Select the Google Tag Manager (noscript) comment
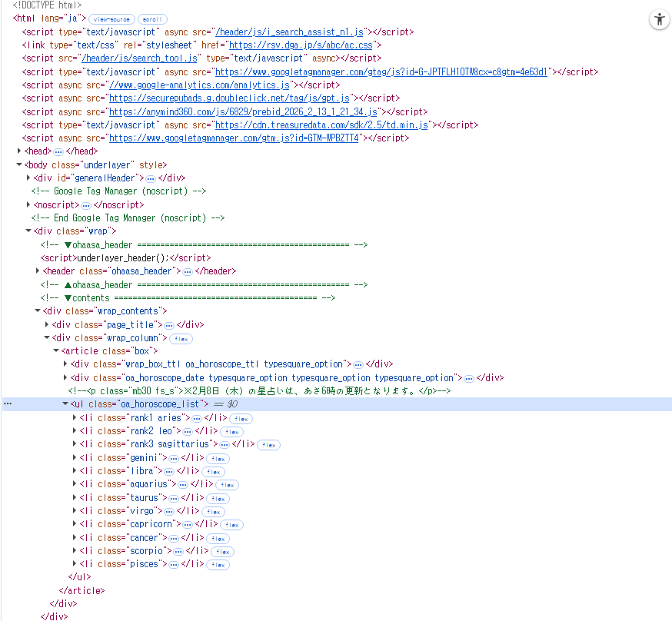Viewport: 672px width, 621px height. point(118,191)
